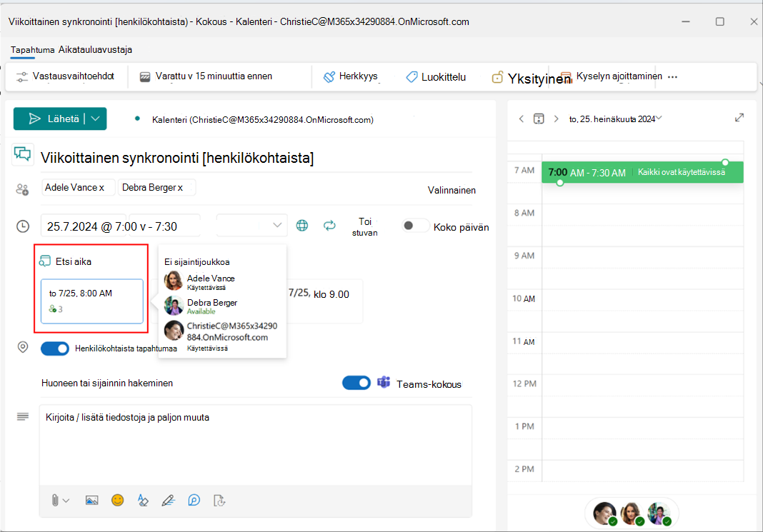763x532 pixels.
Task: Click the Luokittelu tag icon
Action: (412, 77)
